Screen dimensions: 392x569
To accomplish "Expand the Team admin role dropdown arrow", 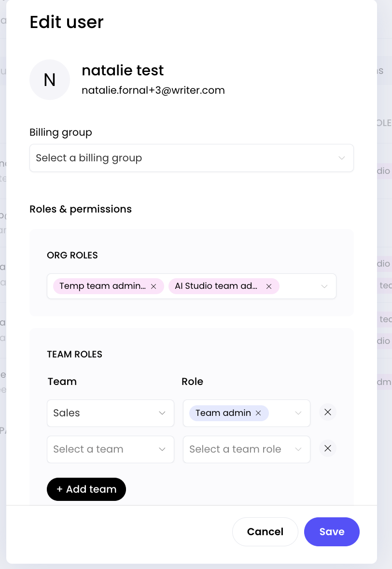I will (298, 413).
